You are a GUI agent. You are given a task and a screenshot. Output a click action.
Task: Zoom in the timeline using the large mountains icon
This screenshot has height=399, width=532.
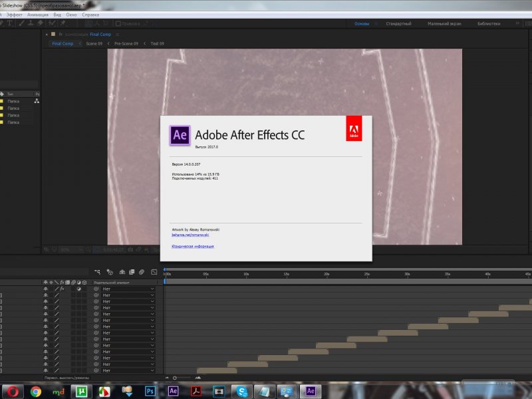[x=198, y=378]
